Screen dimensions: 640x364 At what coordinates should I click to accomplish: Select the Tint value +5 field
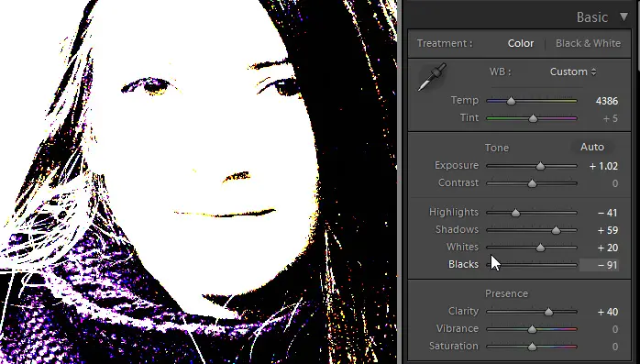(610, 119)
